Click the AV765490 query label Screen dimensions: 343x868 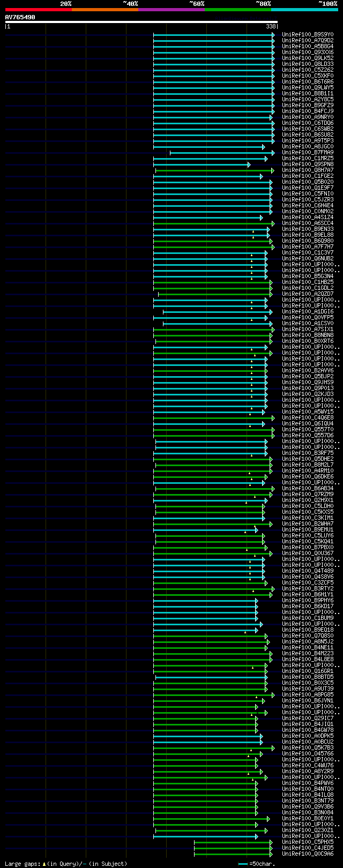(x=20, y=17)
